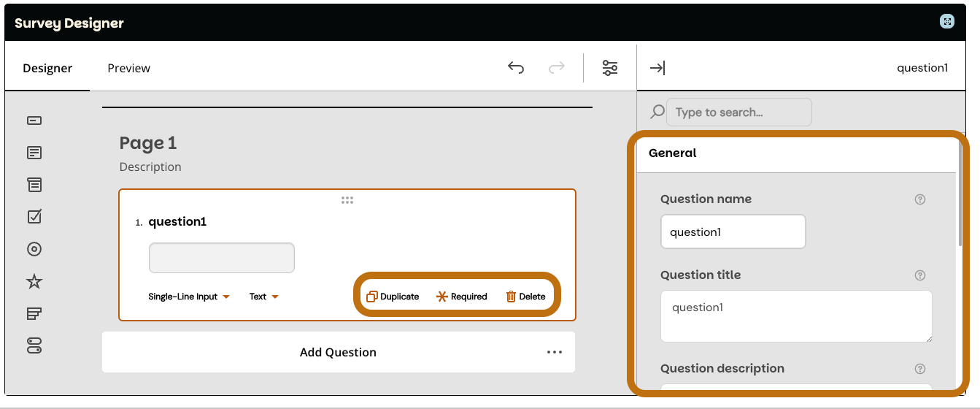Open the Text input type dropdown
The height and width of the screenshot is (409, 980).
pyautogui.click(x=263, y=297)
